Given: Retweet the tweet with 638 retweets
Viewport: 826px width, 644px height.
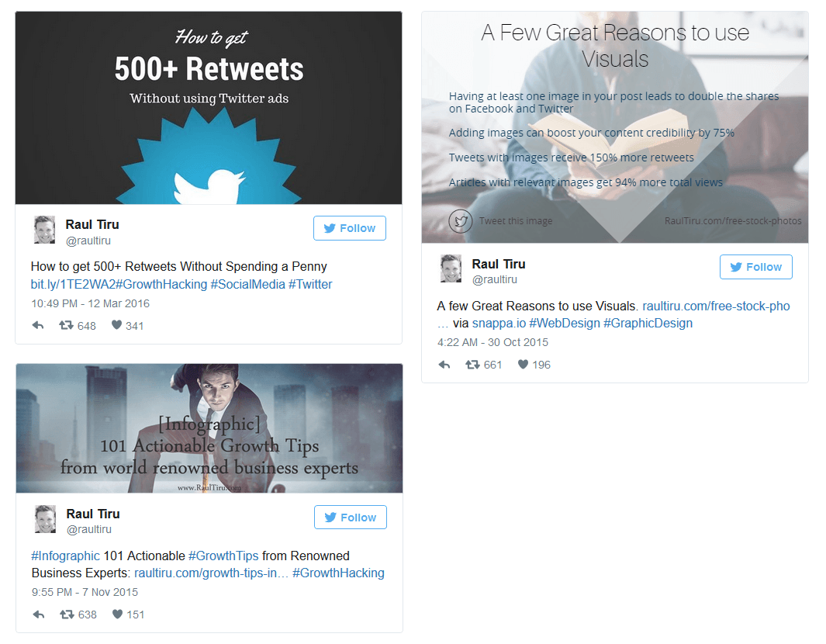Looking at the screenshot, I should point(67,614).
